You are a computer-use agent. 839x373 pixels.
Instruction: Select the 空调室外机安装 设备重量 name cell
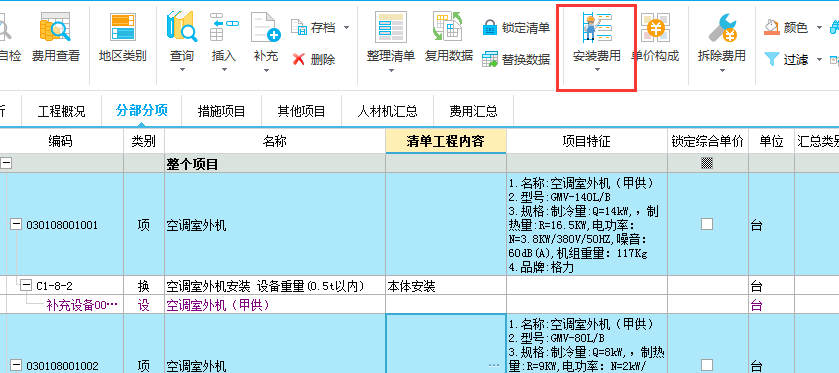point(275,286)
